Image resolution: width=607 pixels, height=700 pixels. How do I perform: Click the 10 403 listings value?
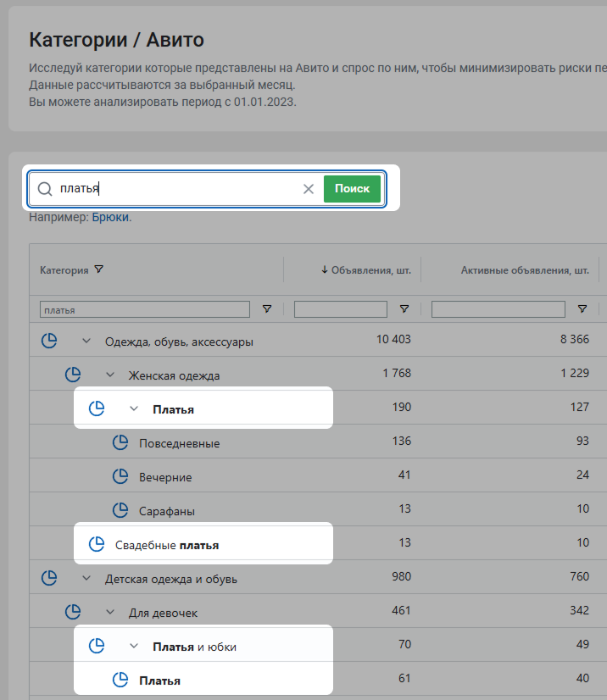[x=393, y=339]
